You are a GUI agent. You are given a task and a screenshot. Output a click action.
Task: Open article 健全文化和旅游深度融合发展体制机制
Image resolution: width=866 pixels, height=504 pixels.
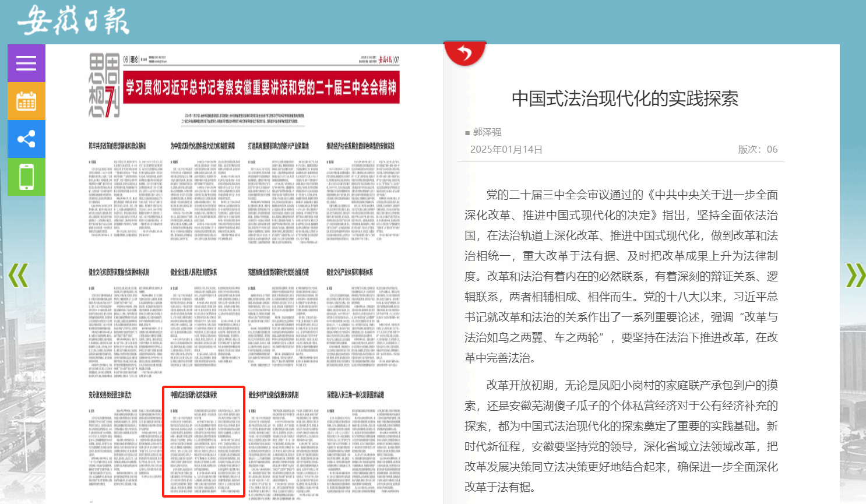119,272
